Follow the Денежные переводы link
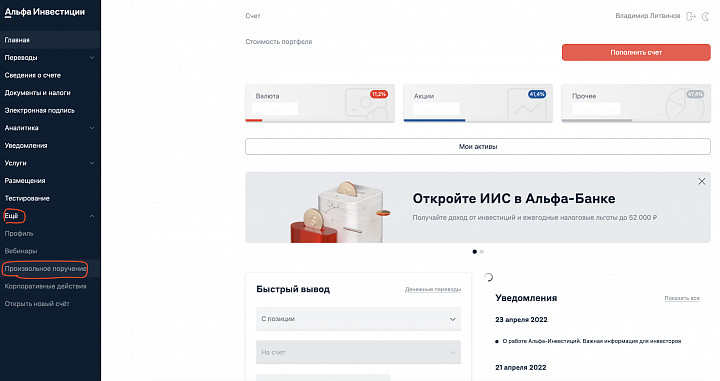720x381 pixels. 433,290
